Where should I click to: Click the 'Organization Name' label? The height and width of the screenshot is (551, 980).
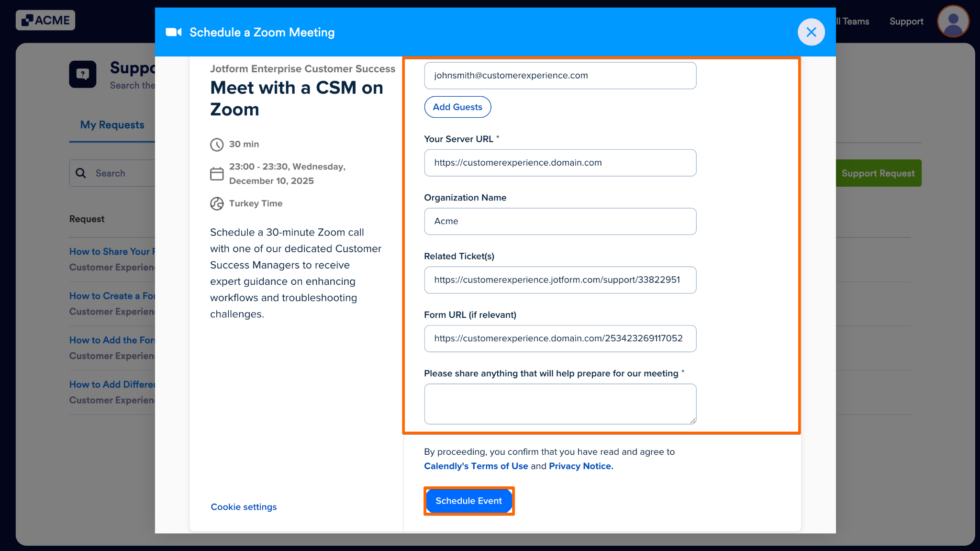tap(465, 198)
